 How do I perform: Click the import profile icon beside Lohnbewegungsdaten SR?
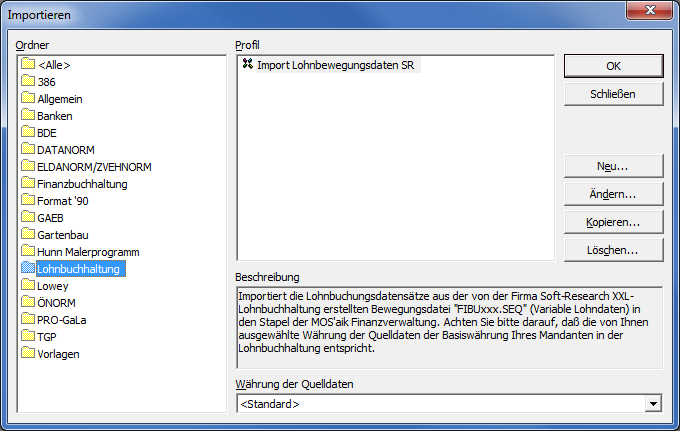[248, 64]
